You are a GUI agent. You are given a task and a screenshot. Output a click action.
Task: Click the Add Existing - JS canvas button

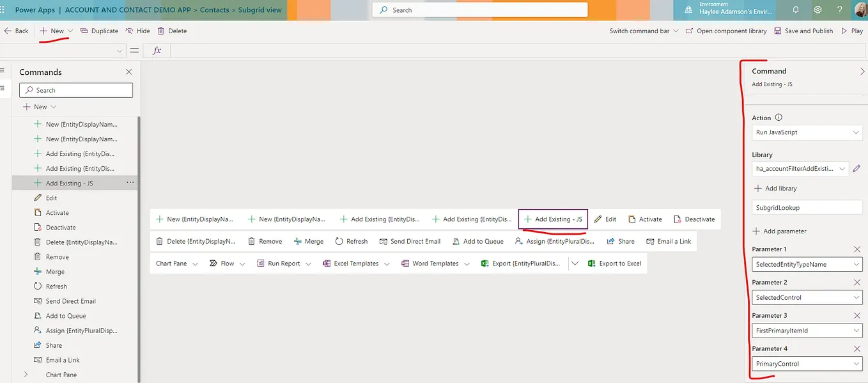point(553,219)
